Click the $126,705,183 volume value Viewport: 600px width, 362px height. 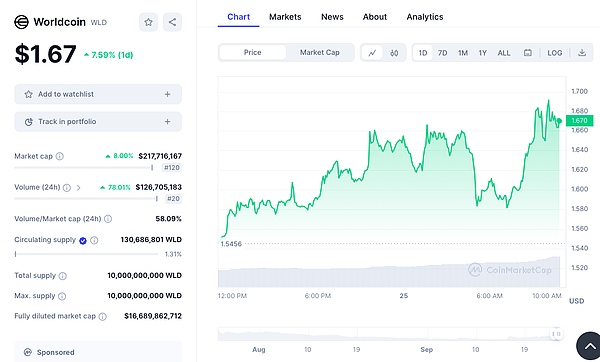point(158,187)
